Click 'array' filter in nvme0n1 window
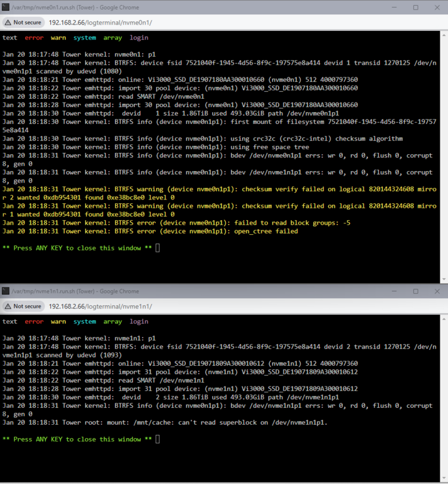Viewport: 448px width, 484px height. [113, 37]
